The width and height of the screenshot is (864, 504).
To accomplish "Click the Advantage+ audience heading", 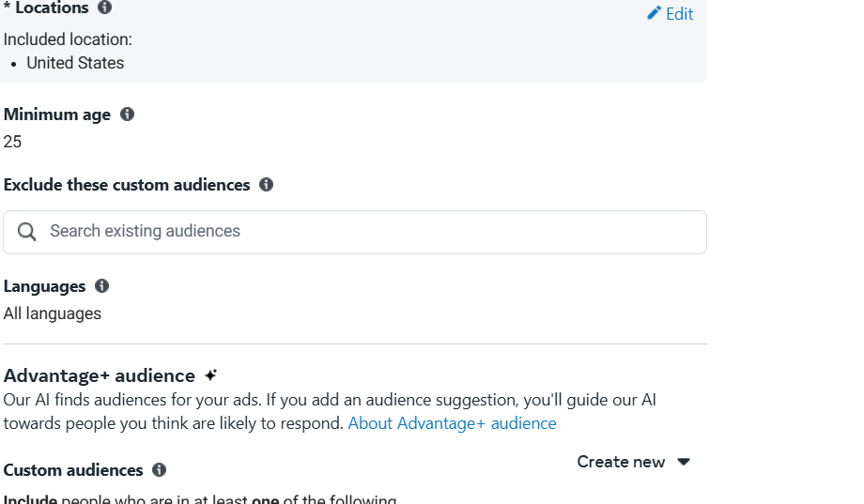I will (x=100, y=375).
